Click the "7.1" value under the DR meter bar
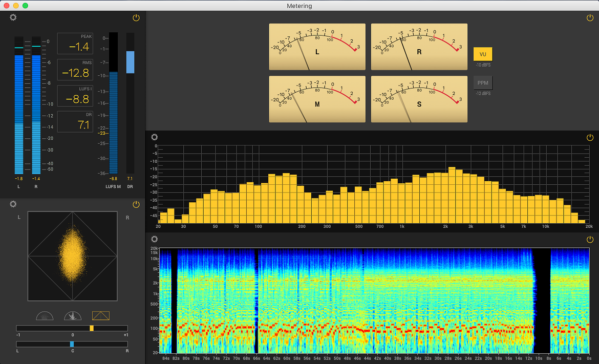The image size is (599, 364). coord(130,179)
